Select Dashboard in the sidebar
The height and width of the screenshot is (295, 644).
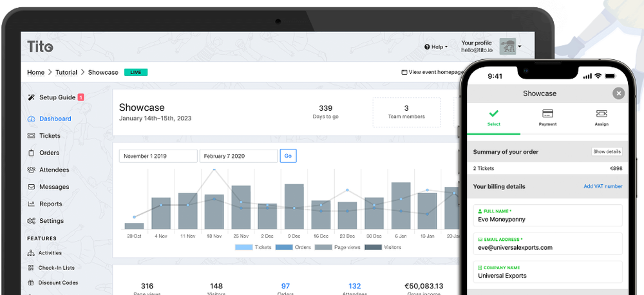pyautogui.click(x=55, y=119)
